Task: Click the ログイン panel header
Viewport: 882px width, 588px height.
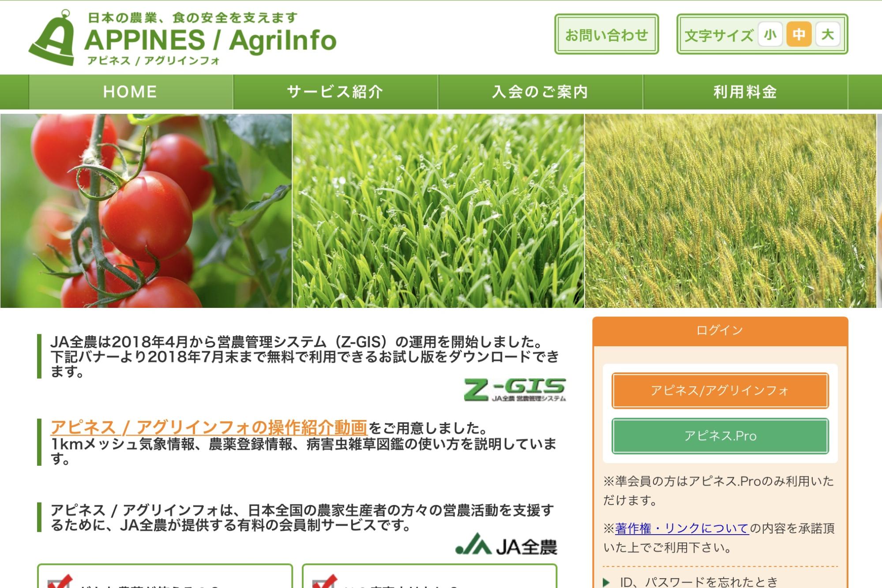Action: 720,331
